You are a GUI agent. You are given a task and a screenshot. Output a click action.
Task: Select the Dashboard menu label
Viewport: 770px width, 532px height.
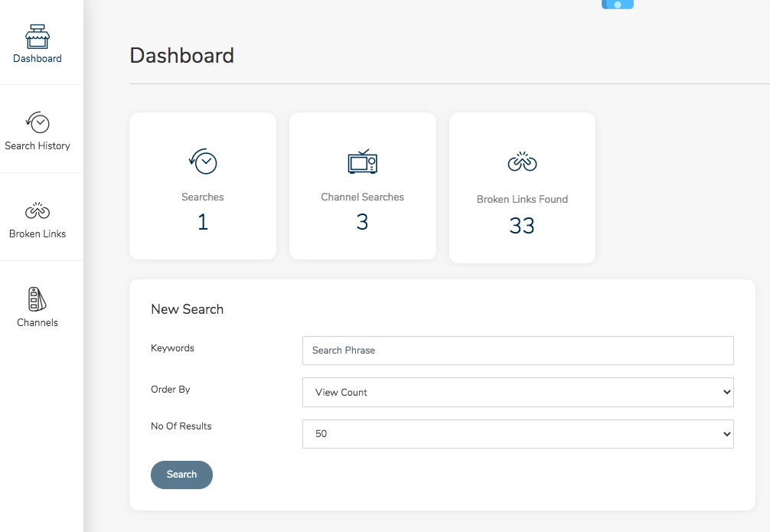38,58
